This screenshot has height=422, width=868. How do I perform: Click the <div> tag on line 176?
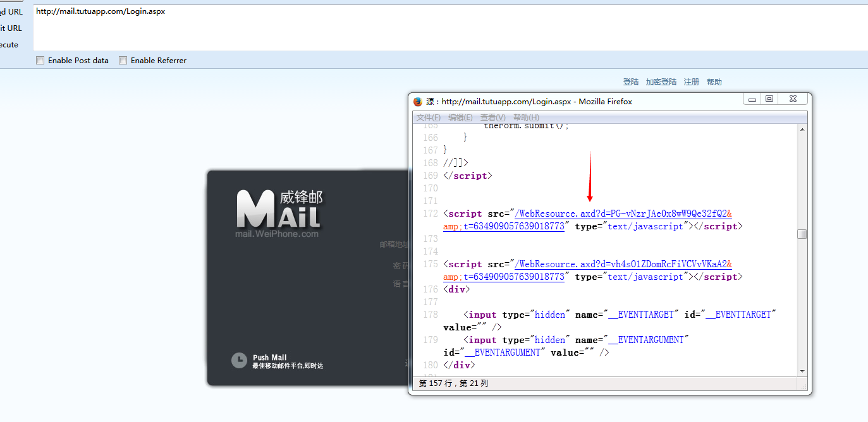(456, 289)
